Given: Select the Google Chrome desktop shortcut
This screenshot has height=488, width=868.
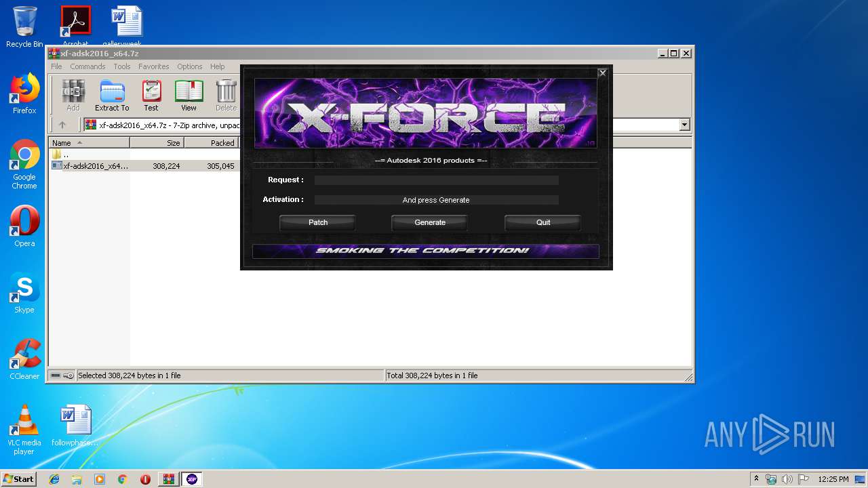Looking at the screenshot, I should point(24,164).
